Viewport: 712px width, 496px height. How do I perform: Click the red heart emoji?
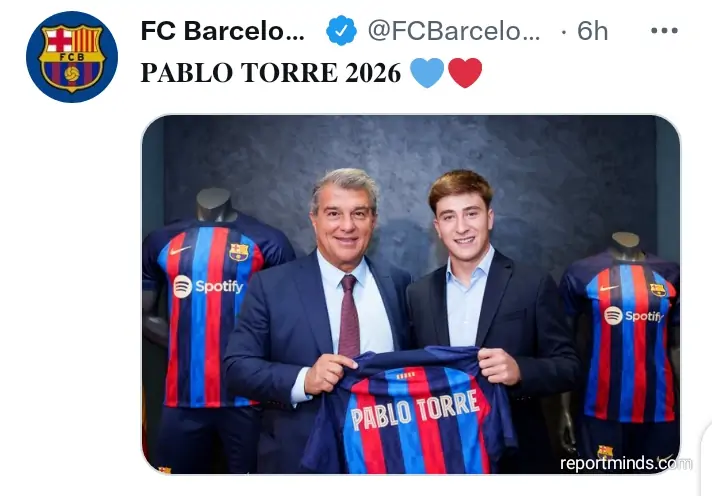[465, 73]
